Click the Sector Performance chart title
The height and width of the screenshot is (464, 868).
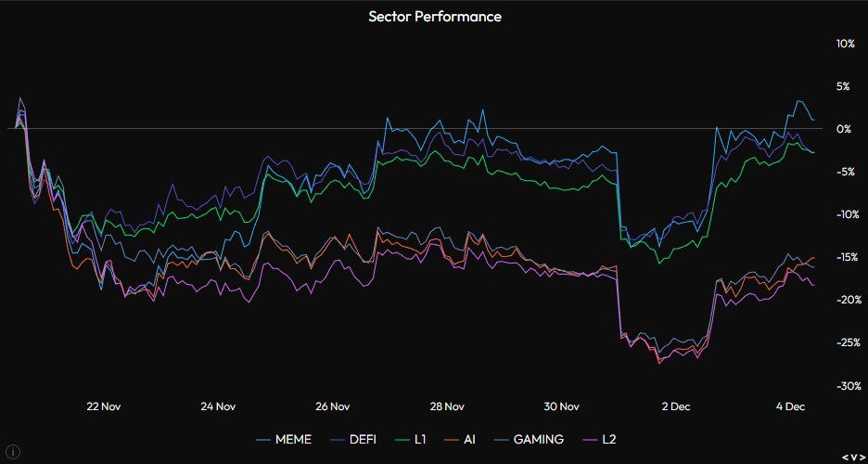tap(435, 17)
